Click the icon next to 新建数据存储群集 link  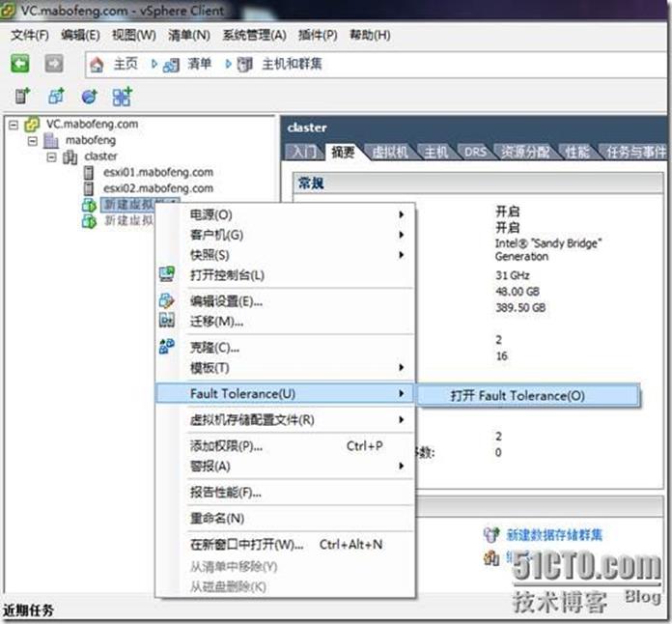pyautogui.click(x=491, y=534)
